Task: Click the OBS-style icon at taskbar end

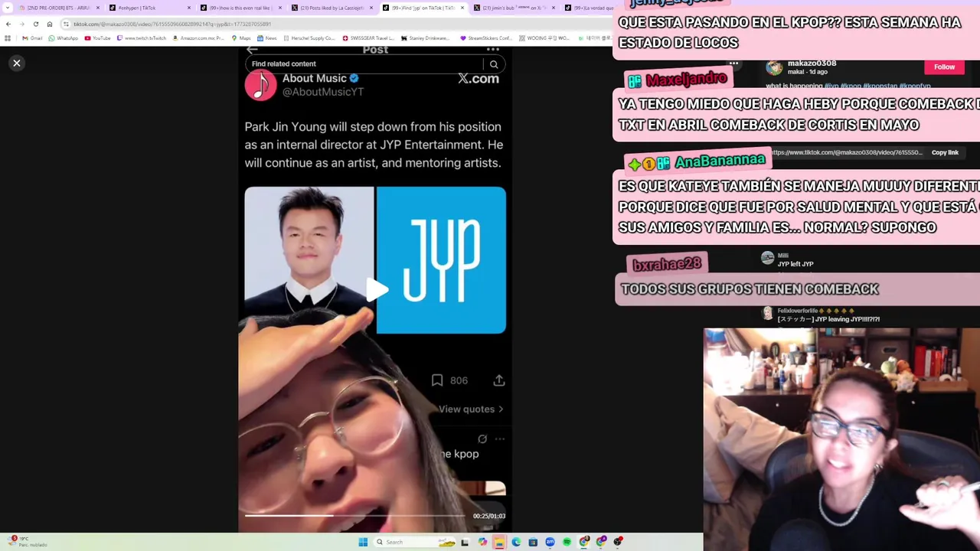Action: 618,542
